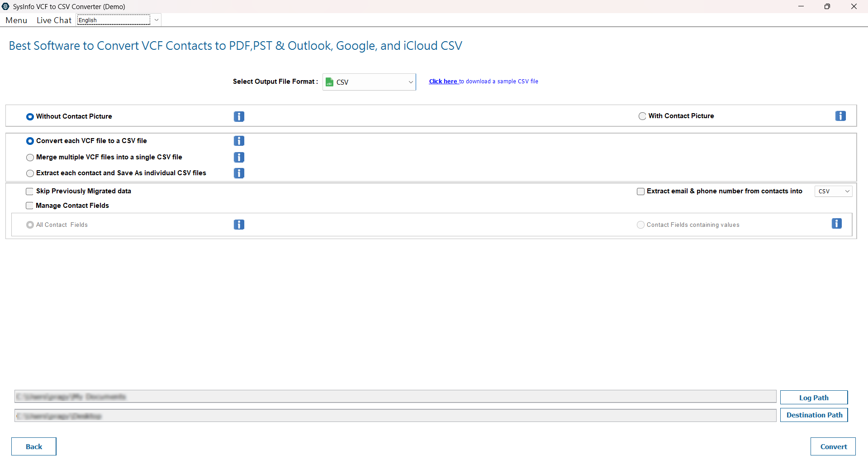Image resolution: width=868 pixels, height=460 pixels.
Task: Click the SysInfo app logo in title bar
Action: (x=5, y=6)
